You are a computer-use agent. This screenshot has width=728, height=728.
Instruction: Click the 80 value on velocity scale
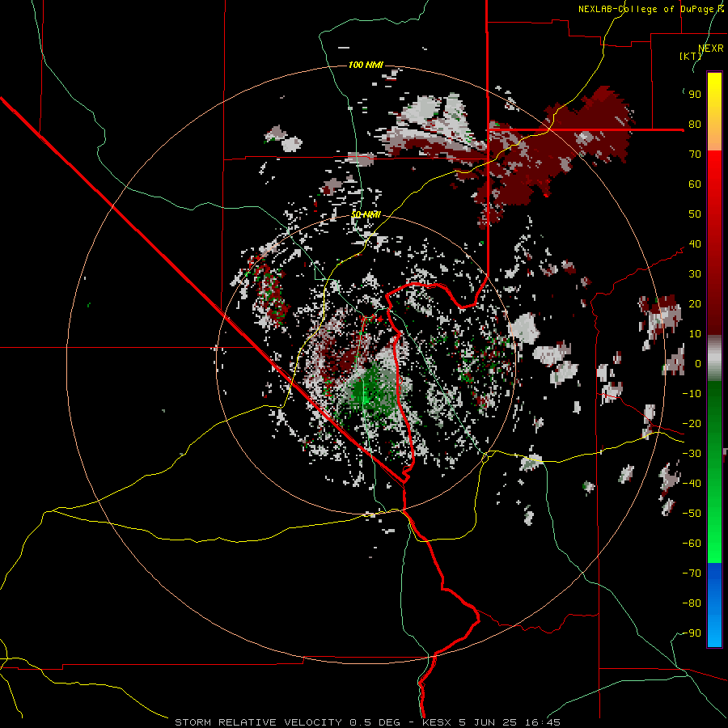pyautogui.click(x=695, y=125)
